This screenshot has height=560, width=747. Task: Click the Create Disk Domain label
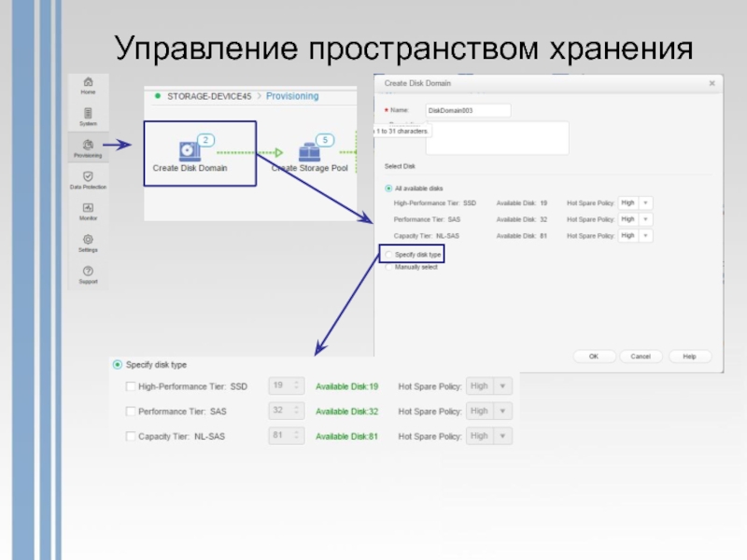coord(190,168)
